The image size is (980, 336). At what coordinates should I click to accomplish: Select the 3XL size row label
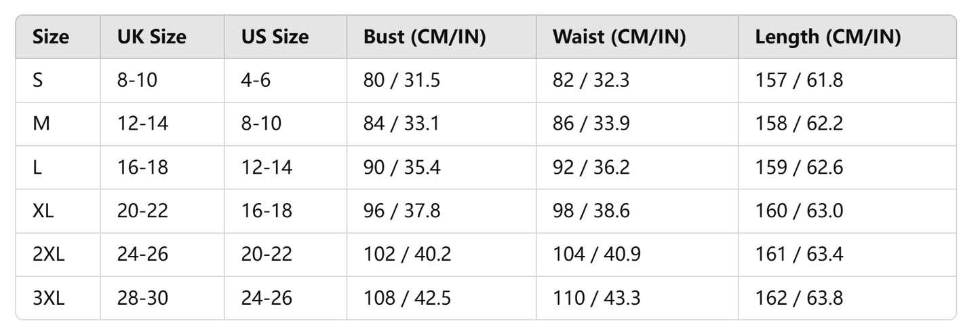[x=49, y=298]
